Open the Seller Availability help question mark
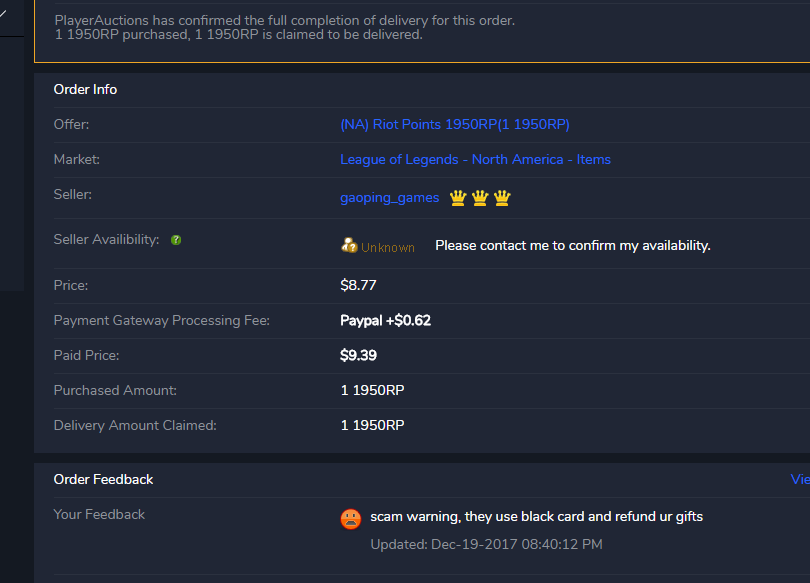The height and width of the screenshot is (583, 810). 176,240
